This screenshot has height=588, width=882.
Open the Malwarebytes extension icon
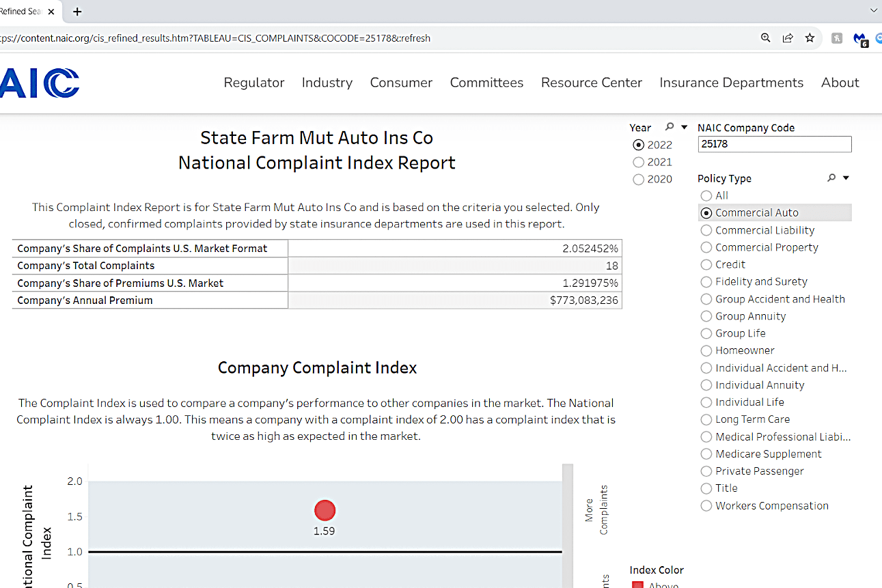click(x=860, y=39)
